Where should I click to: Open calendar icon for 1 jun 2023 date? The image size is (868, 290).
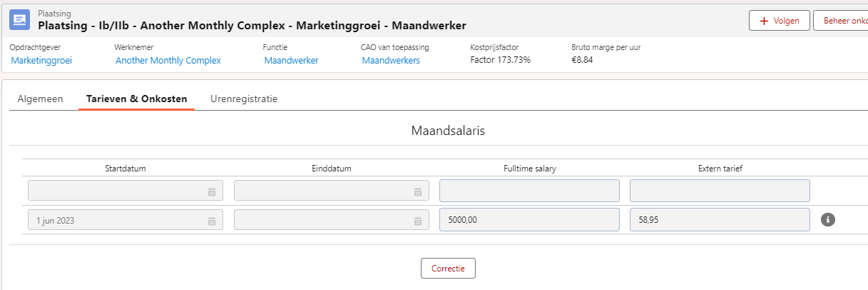click(x=212, y=221)
